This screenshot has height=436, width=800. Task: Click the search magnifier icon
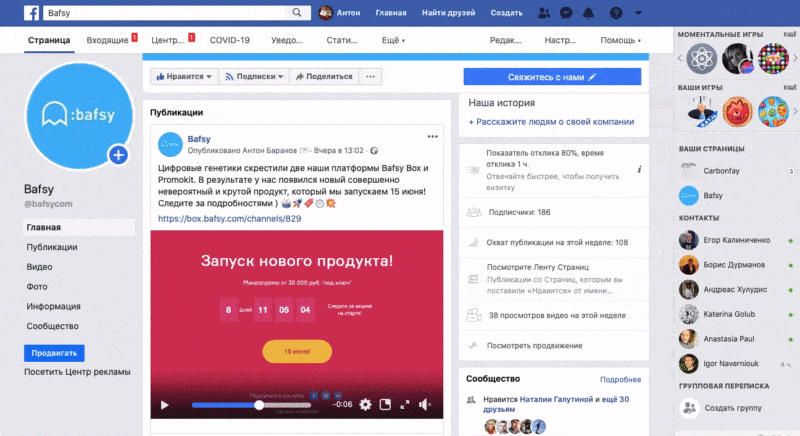pyautogui.click(x=297, y=13)
